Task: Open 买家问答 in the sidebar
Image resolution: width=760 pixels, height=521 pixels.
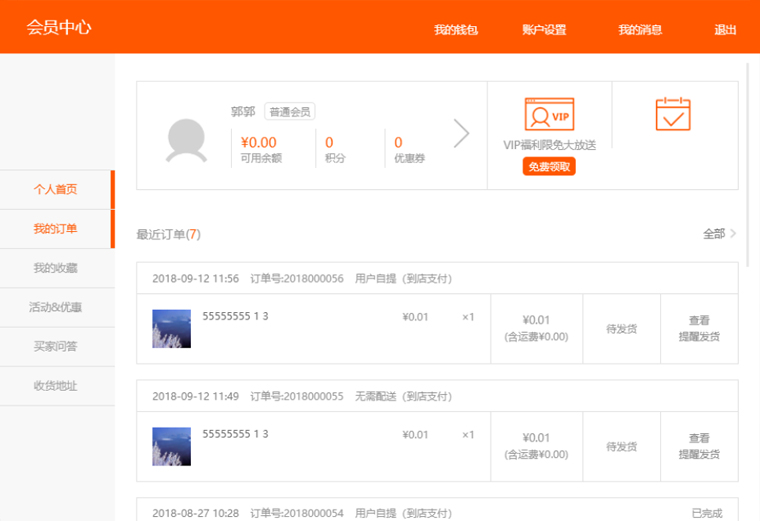Action: (x=56, y=346)
